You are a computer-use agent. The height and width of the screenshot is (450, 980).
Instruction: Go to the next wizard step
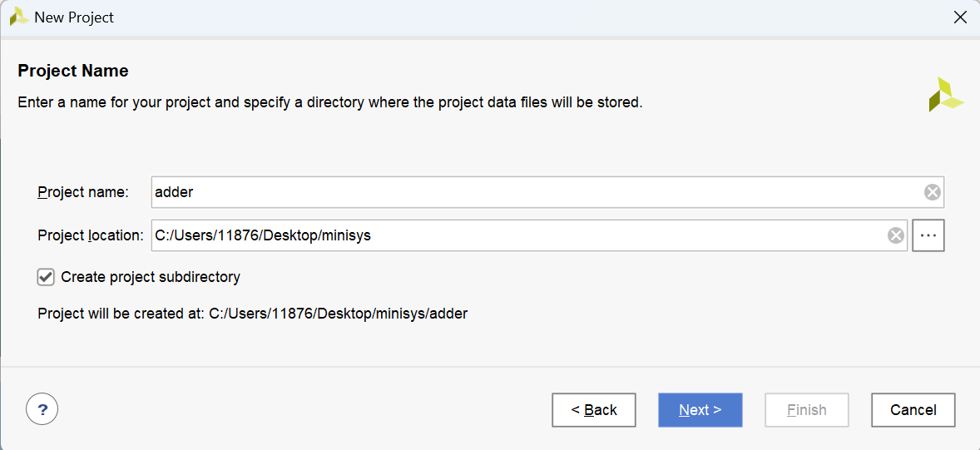[x=700, y=410]
